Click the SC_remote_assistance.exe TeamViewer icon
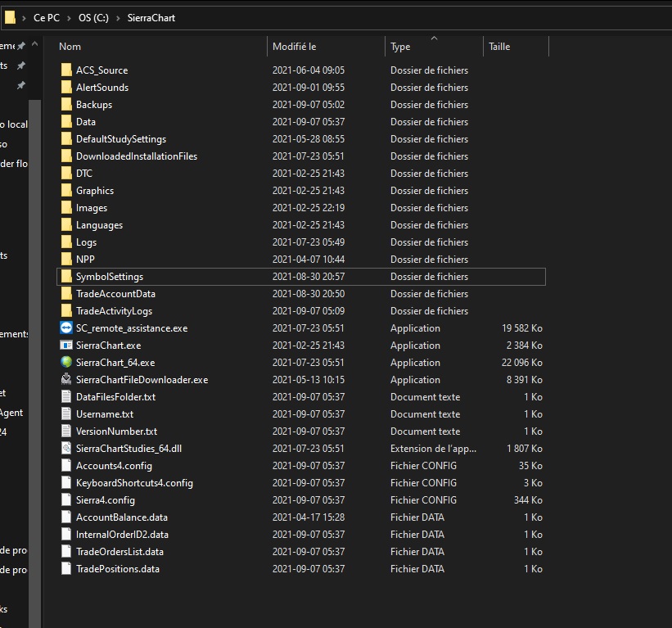This screenshot has height=628, width=672. [66, 328]
